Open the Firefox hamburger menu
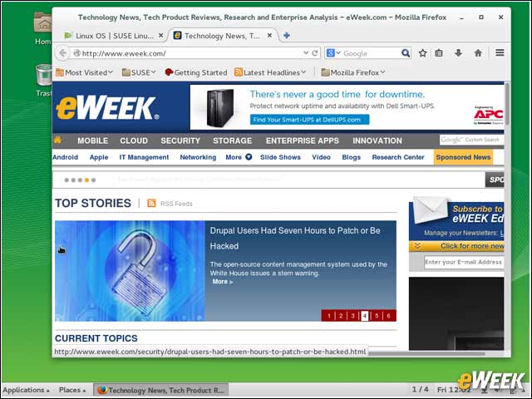Image resolution: width=532 pixels, height=399 pixels. point(500,52)
